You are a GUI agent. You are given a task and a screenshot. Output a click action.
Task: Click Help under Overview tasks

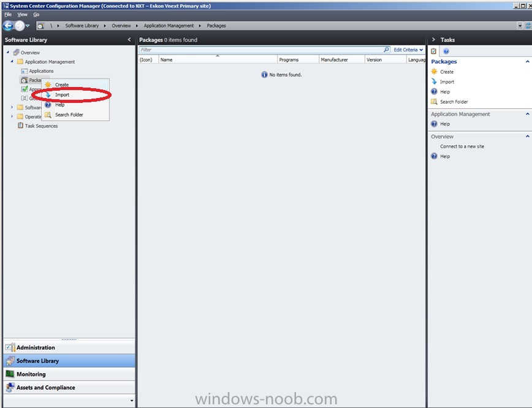(x=445, y=156)
